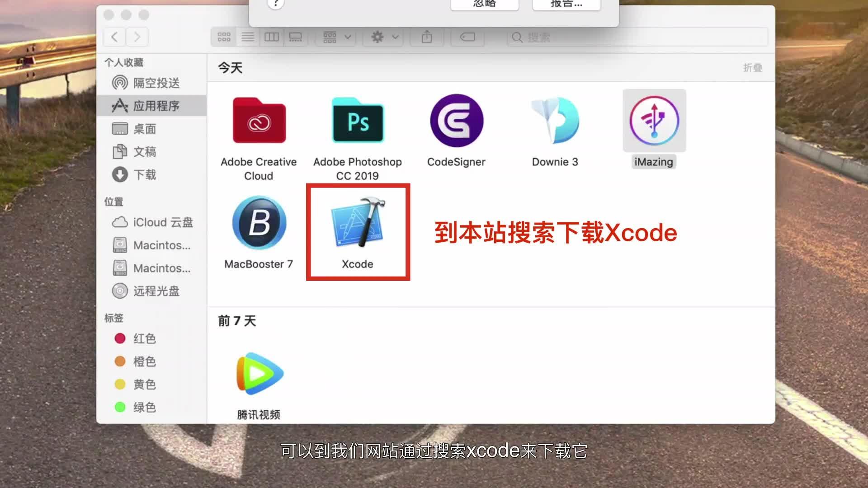Select the 绿色 tag

[151, 407]
